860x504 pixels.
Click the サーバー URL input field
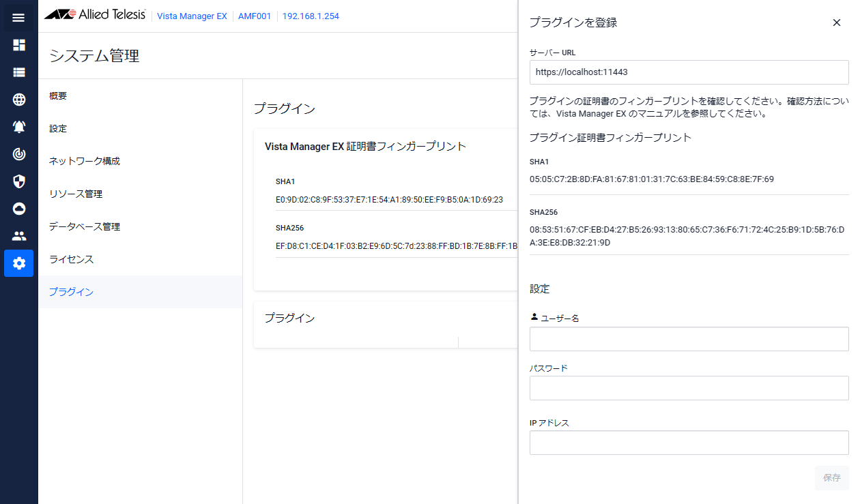(x=689, y=72)
